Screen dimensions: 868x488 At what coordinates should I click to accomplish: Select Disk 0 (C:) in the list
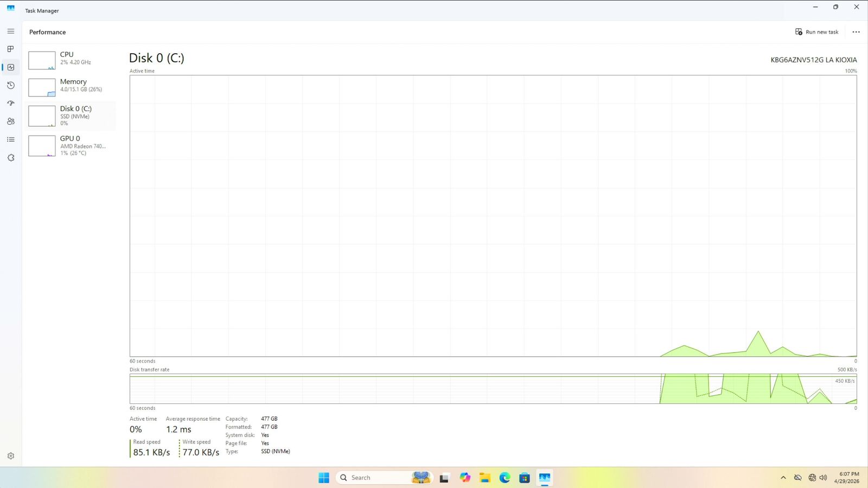pyautogui.click(x=72, y=115)
